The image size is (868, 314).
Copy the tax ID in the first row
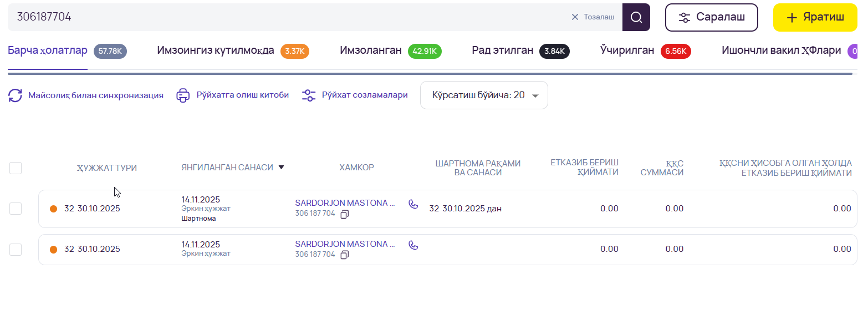[345, 214]
